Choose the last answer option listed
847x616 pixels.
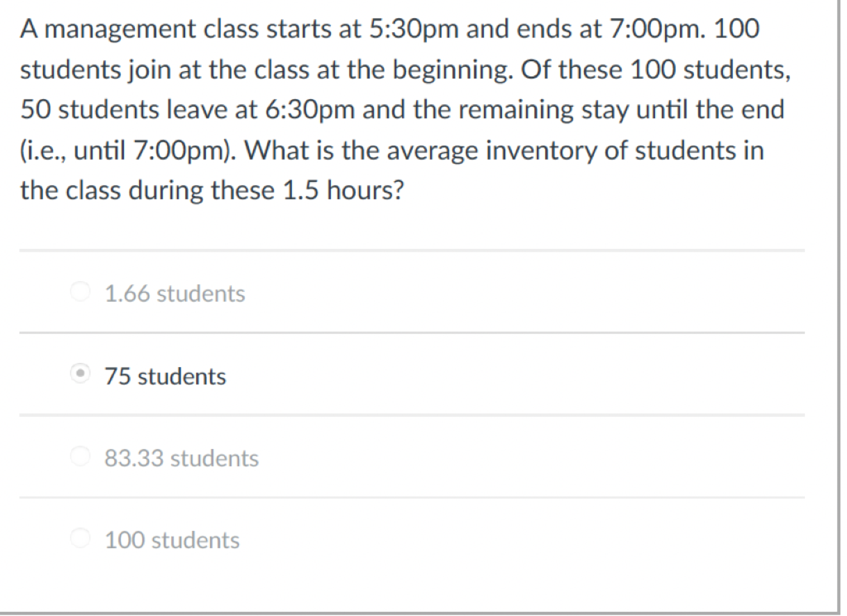pos(170,539)
